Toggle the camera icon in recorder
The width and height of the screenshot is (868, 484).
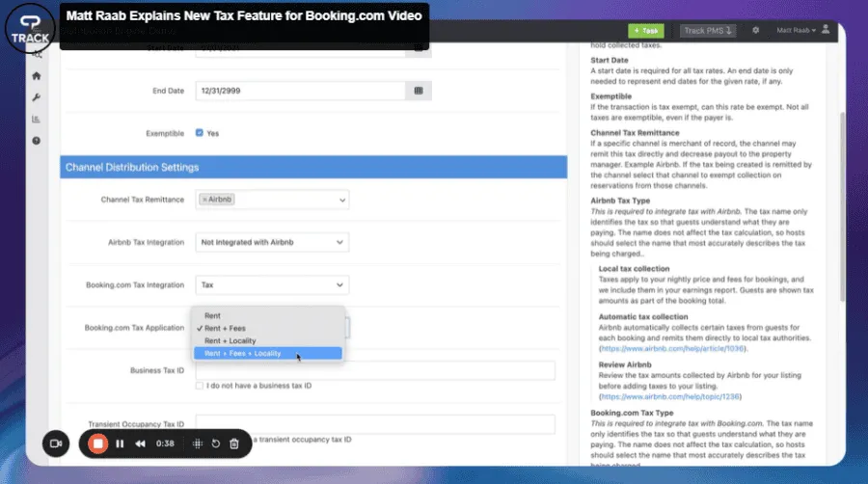click(x=56, y=444)
